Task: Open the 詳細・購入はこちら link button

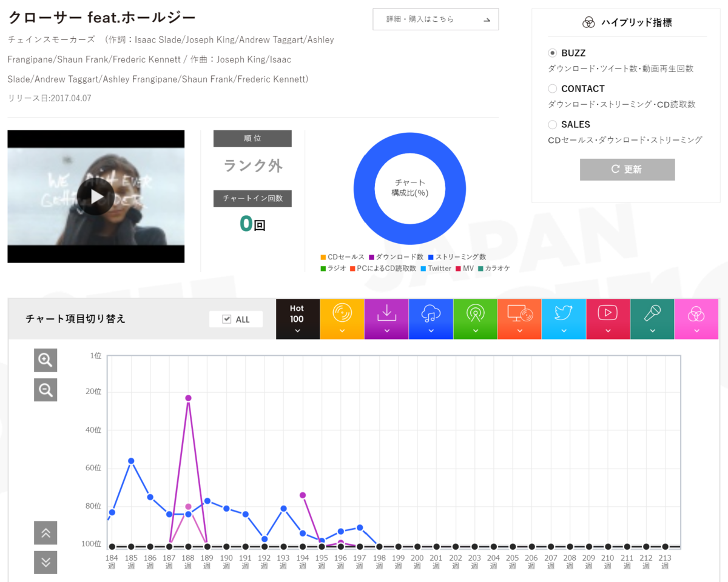Action: tap(436, 19)
